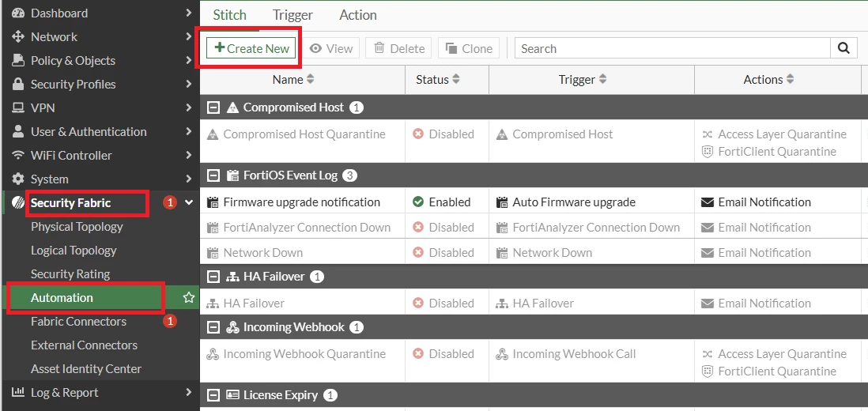This screenshot has width=868, height=411.
Task: Select HA Failover stitch name in table row
Action: (254, 304)
